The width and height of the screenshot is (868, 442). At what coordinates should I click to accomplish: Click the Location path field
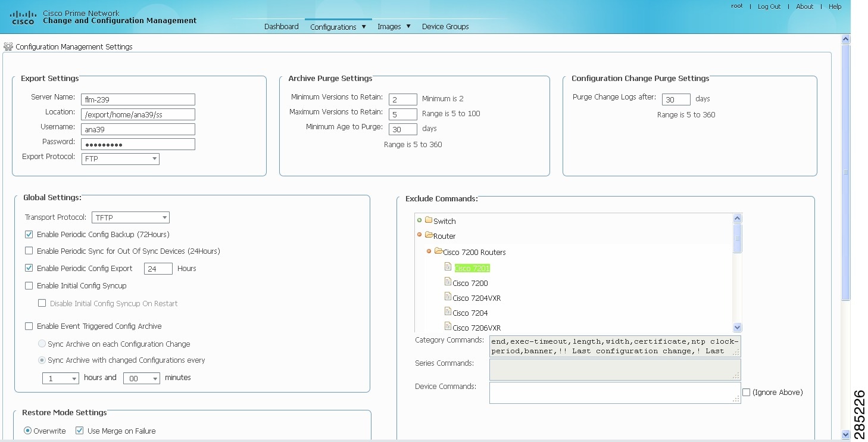pos(138,114)
